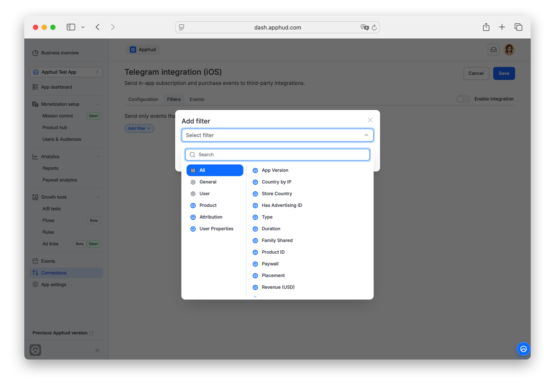This screenshot has width=555, height=392.
Task: Select the General filter category
Action: 215,182
